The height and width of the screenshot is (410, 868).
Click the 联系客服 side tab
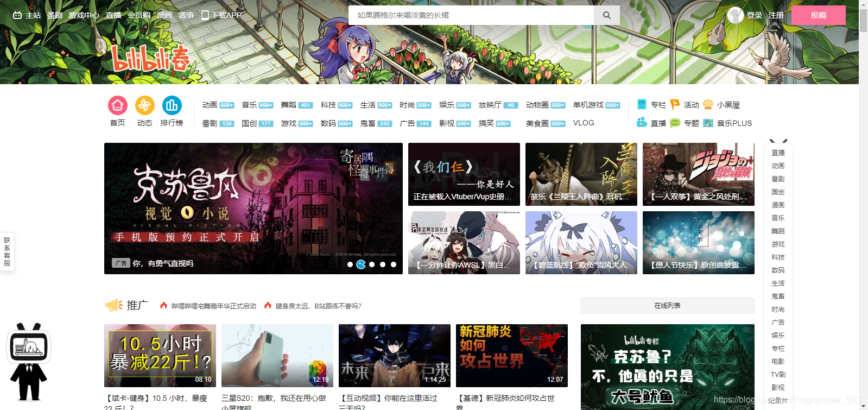click(7, 251)
